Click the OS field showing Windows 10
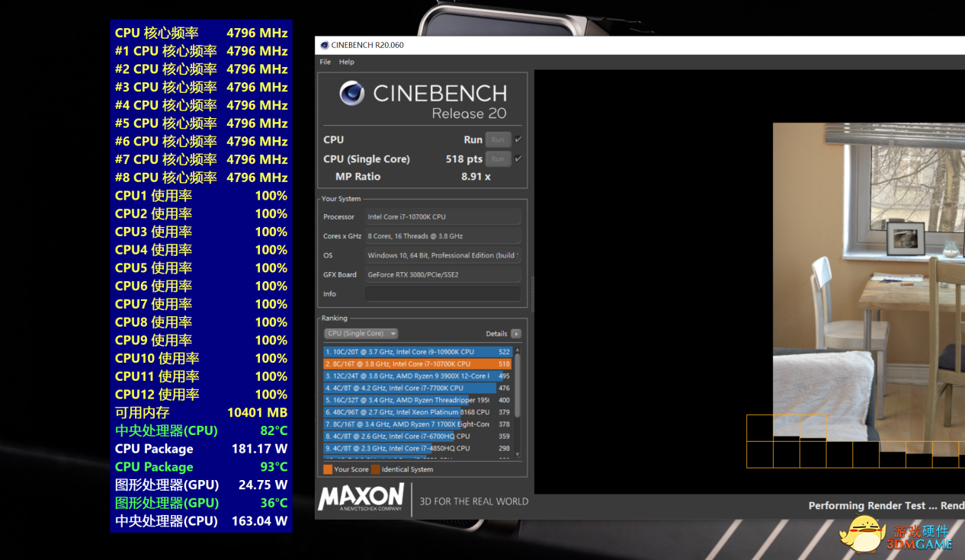This screenshot has width=965, height=560. 443,255
